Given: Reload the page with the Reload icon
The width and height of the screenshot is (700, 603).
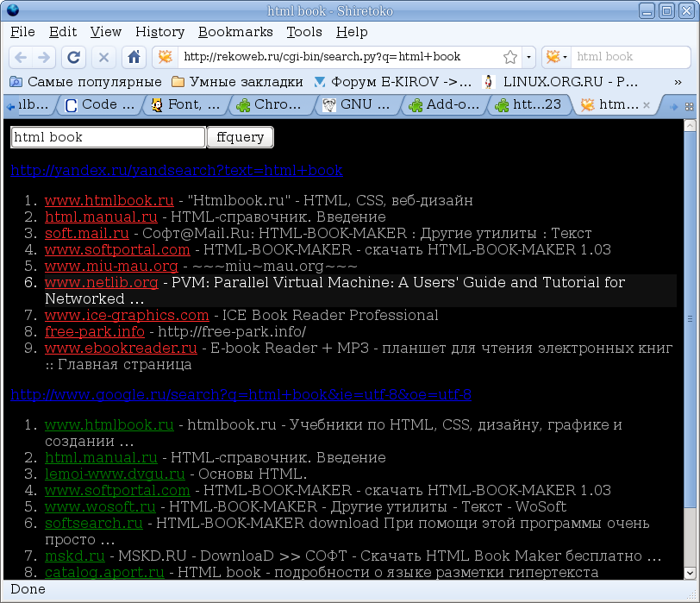Looking at the screenshot, I should pos(73,57).
